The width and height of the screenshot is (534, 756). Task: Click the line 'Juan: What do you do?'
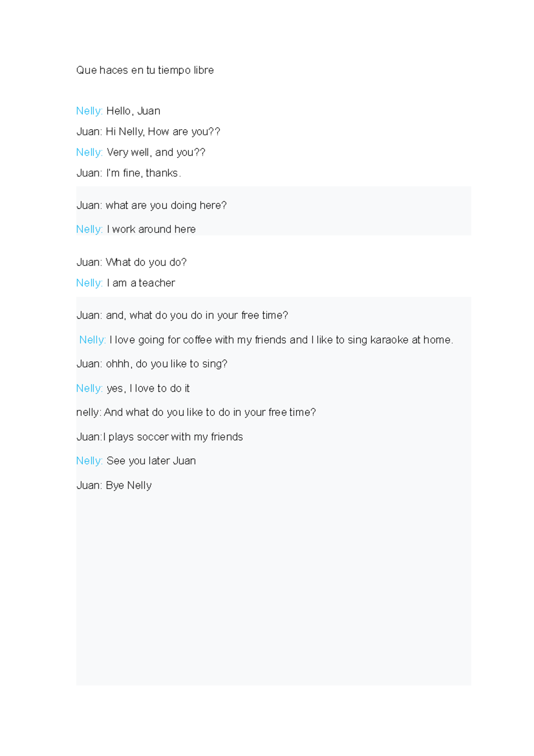point(131,262)
